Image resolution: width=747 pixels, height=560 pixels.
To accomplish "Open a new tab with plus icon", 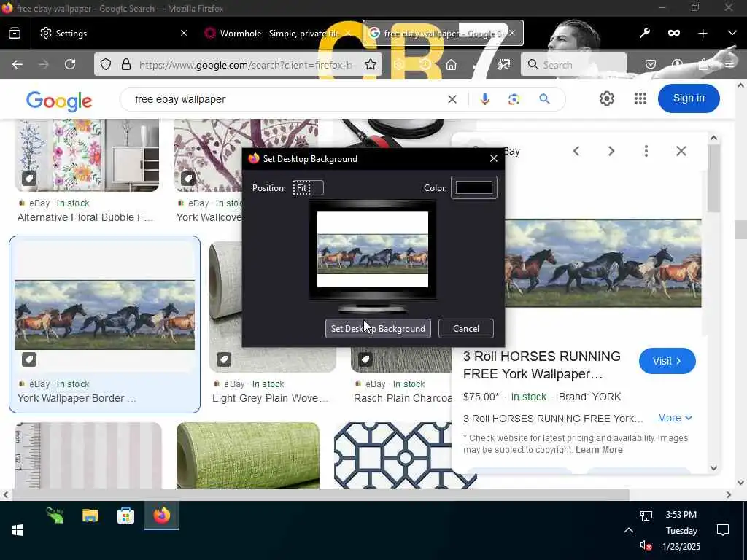I will tap(703, 33).
